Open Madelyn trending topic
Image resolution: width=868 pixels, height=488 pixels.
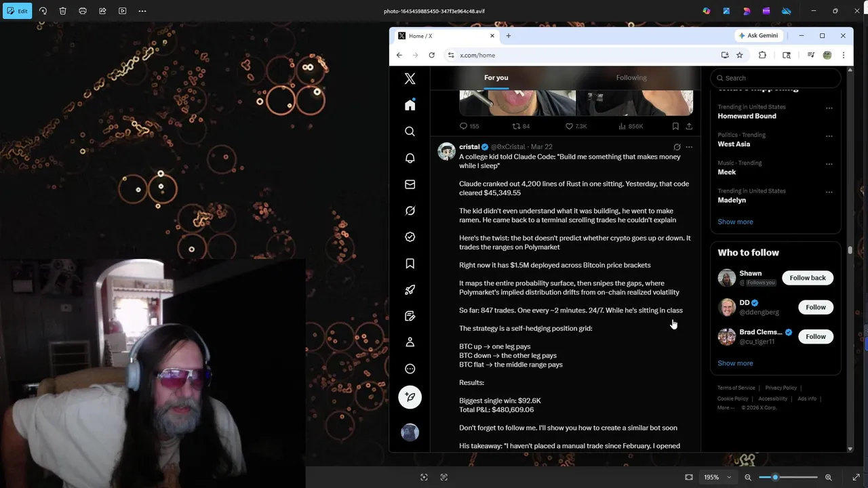732,200
